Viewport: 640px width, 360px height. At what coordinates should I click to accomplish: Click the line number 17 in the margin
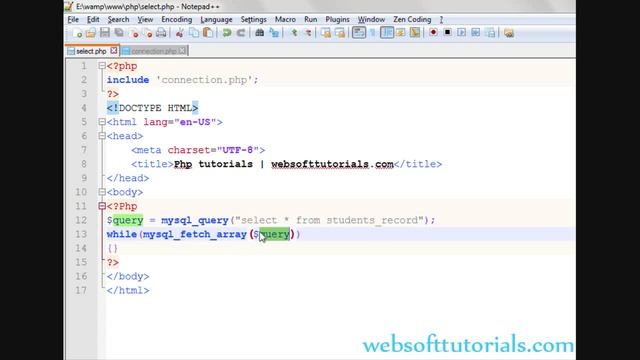pyautogui.click(x=81, y=290)
